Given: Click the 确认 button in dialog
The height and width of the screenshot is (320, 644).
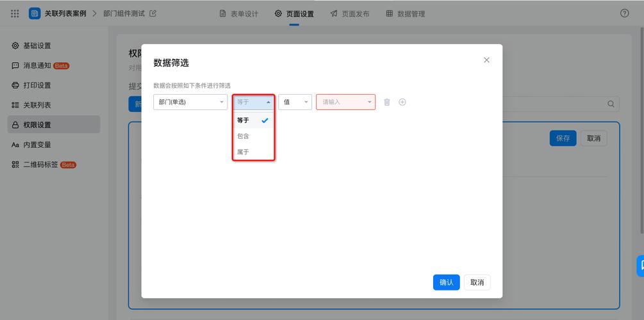Looking at the screenshot, I should coord(447,282).
